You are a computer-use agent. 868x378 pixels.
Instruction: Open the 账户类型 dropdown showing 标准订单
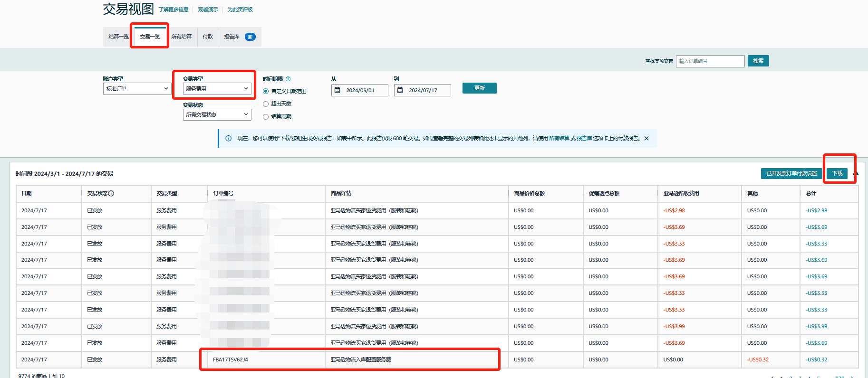coord(137,89)
